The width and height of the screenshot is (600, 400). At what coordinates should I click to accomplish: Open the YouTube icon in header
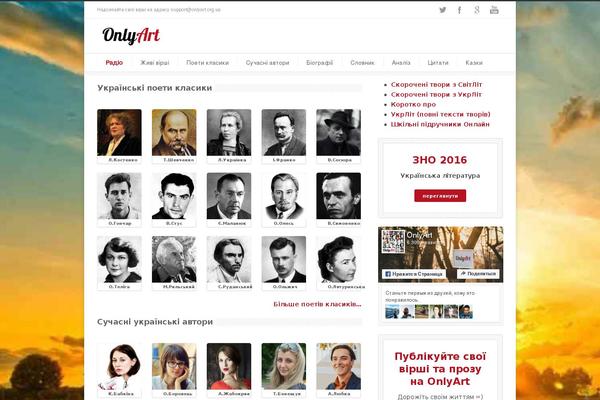click(x=494, y=10)
